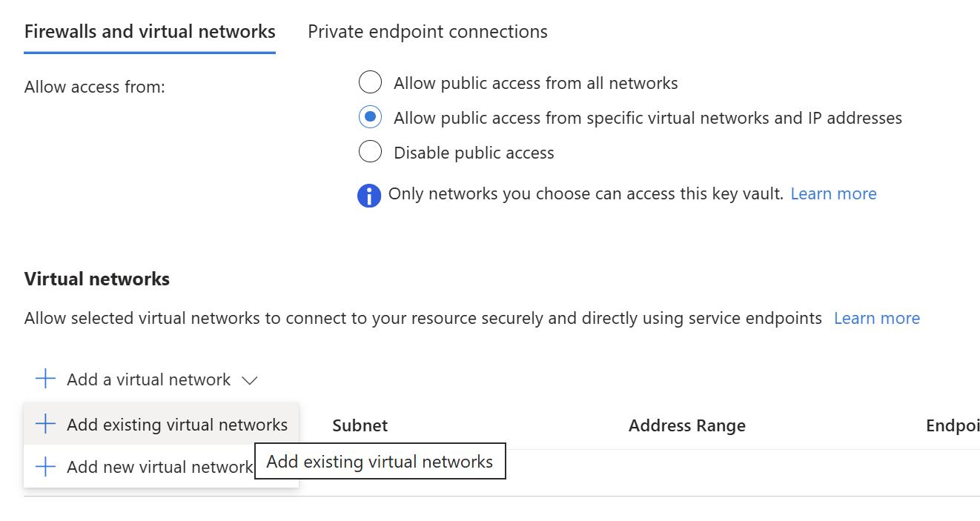Choose Add existing virtual networks from menu

(x=161, y=424)
